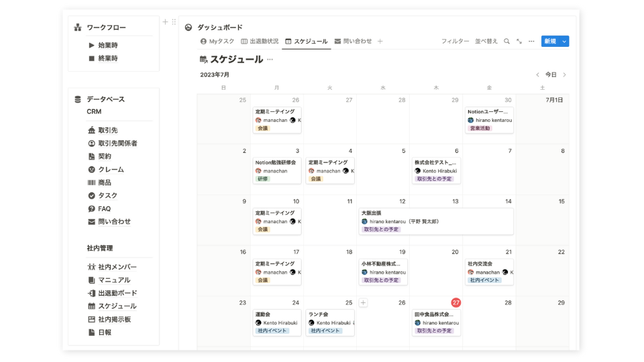Open the dropdown arrow on the 新規 button
644x362 pixels.
click(565, 42)
